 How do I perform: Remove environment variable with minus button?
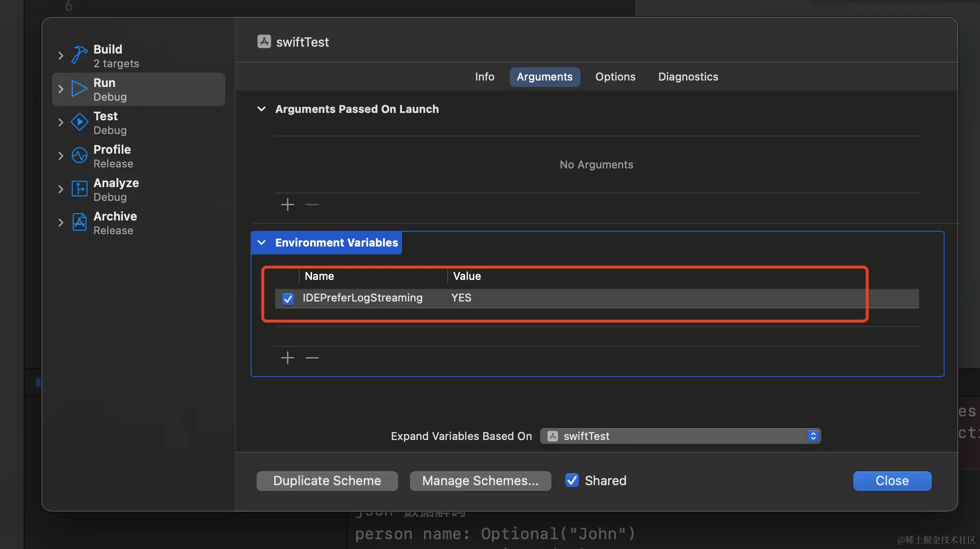click(x=312, y=358)
